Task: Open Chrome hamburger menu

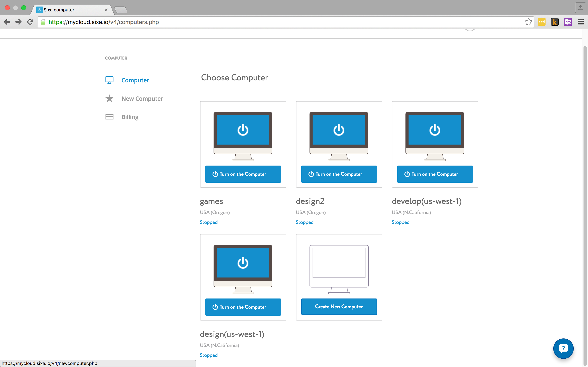Action: click(581, 22)
